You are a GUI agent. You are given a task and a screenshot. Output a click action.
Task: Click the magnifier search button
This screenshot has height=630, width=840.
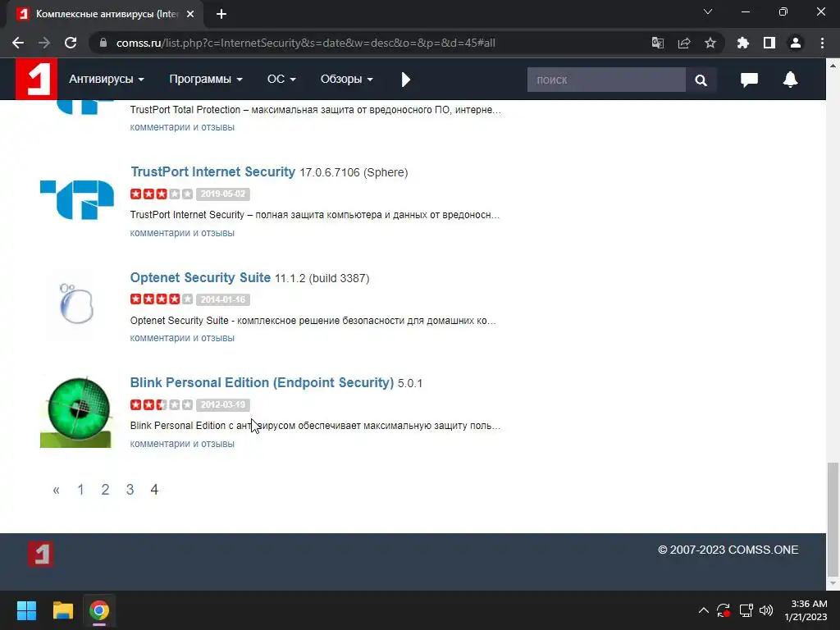701,80
